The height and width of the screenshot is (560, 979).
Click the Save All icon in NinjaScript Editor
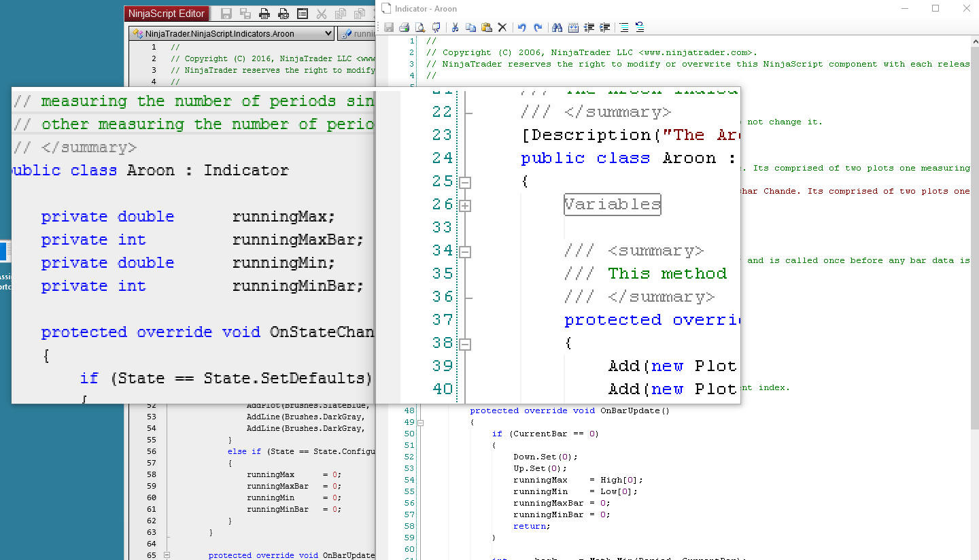point(245,14)
